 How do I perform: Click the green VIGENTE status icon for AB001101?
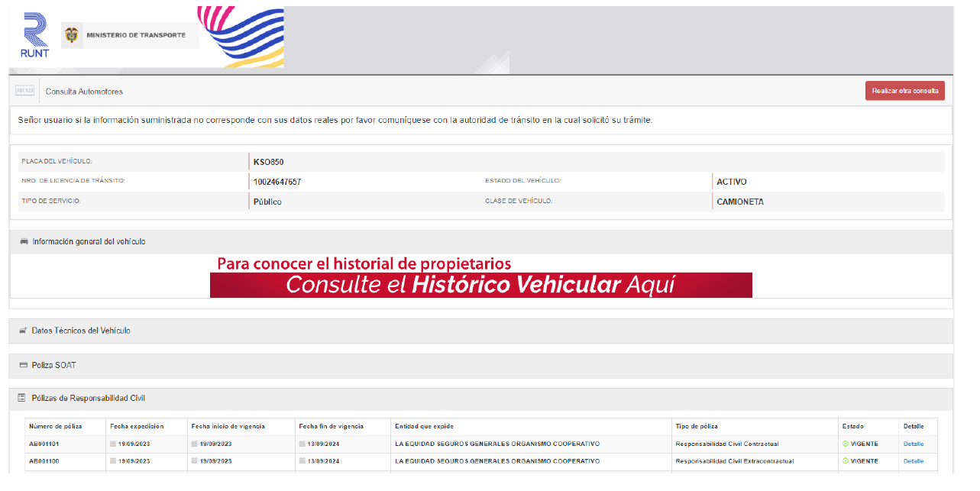[846, 444]
